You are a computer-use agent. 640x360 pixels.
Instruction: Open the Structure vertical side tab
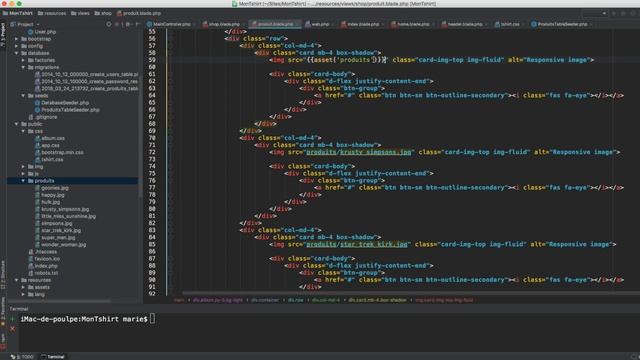click(x=3, y=275)
